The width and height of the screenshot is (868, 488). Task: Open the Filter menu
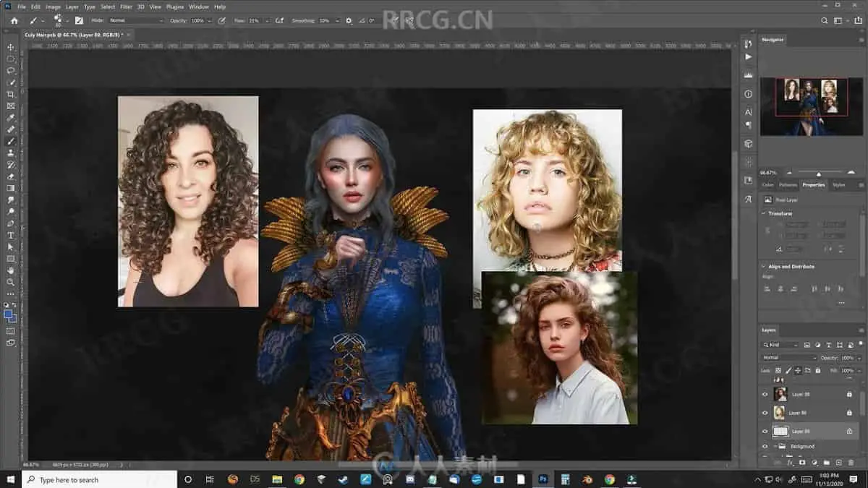pos(126,7)
